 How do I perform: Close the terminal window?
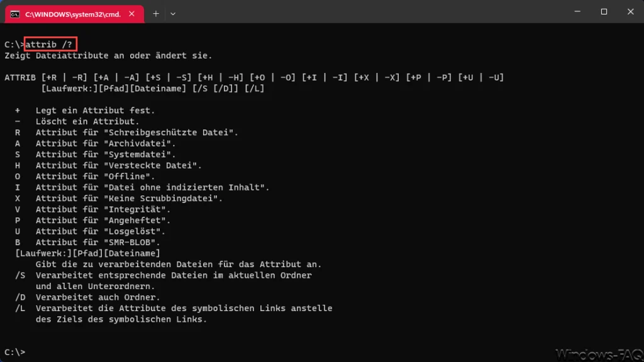tap(630, 11)
